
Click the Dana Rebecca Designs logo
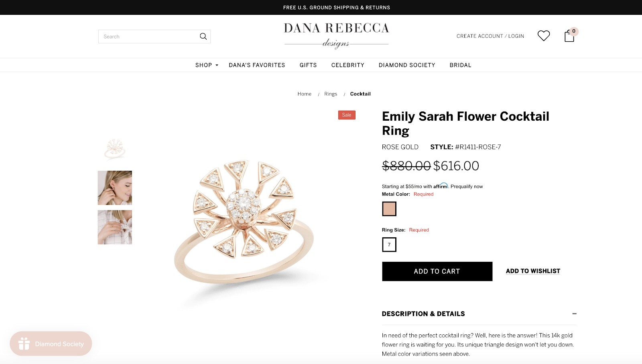[x=336, y=35]
